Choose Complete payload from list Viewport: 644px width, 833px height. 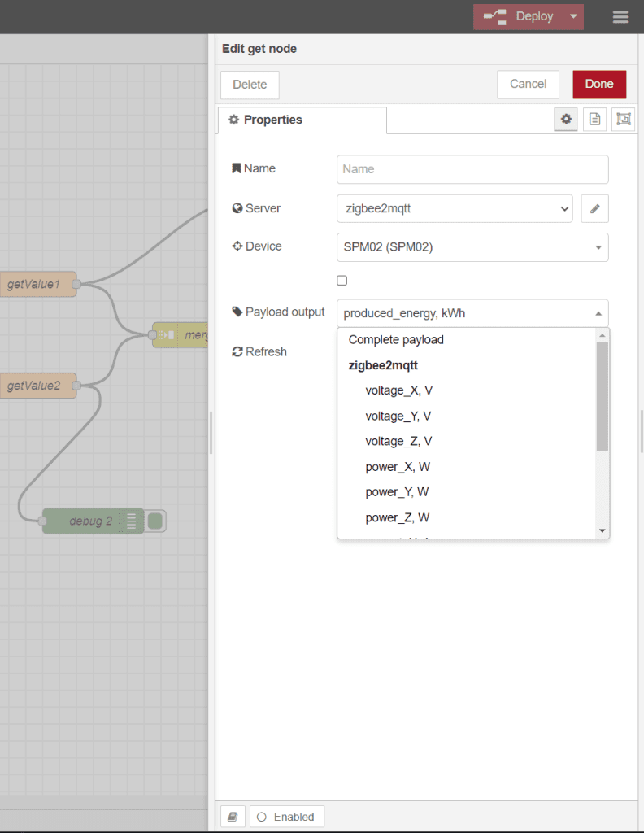(396, 340)
